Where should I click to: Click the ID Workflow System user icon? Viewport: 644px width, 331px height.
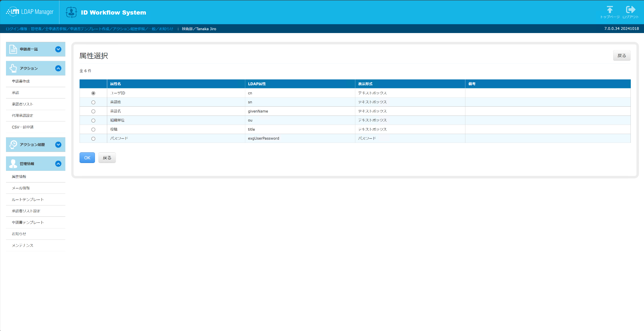pyautogui.click(x=71, y=12)
